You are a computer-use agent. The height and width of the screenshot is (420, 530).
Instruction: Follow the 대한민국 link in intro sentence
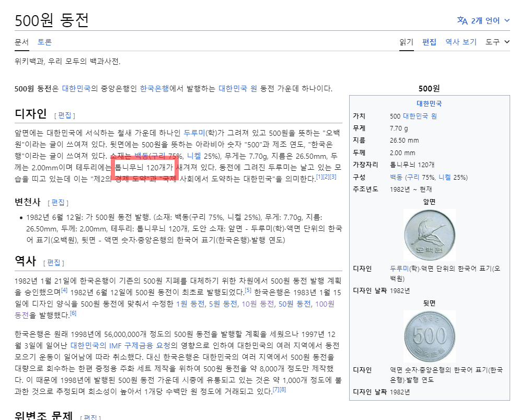coord(76,88)
